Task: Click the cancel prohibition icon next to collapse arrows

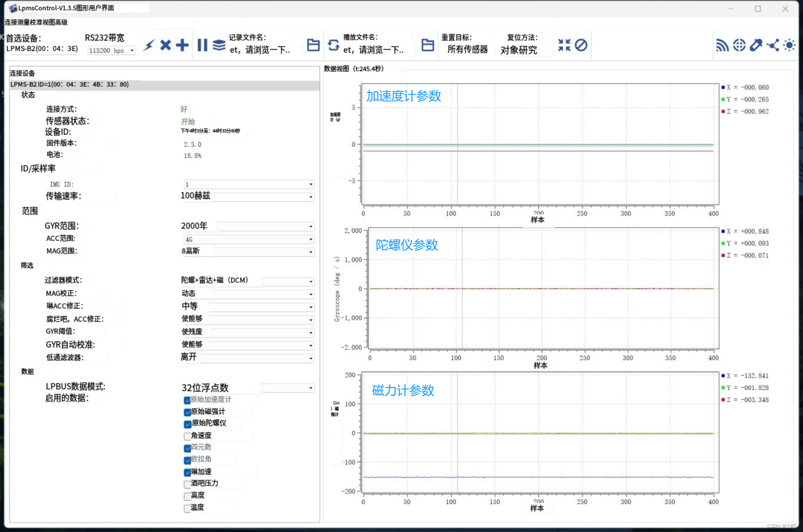Action: [x=581, y=45]
